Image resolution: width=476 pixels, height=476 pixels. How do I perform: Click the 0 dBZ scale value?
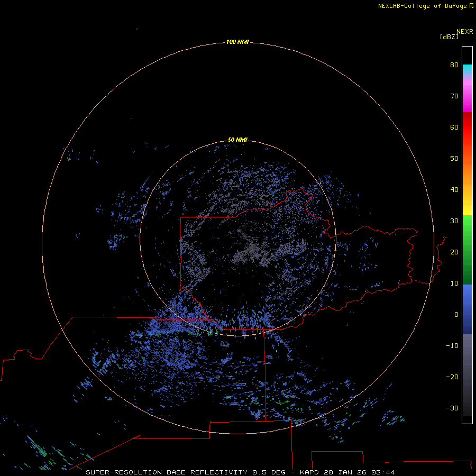click(x=456, y=315)
